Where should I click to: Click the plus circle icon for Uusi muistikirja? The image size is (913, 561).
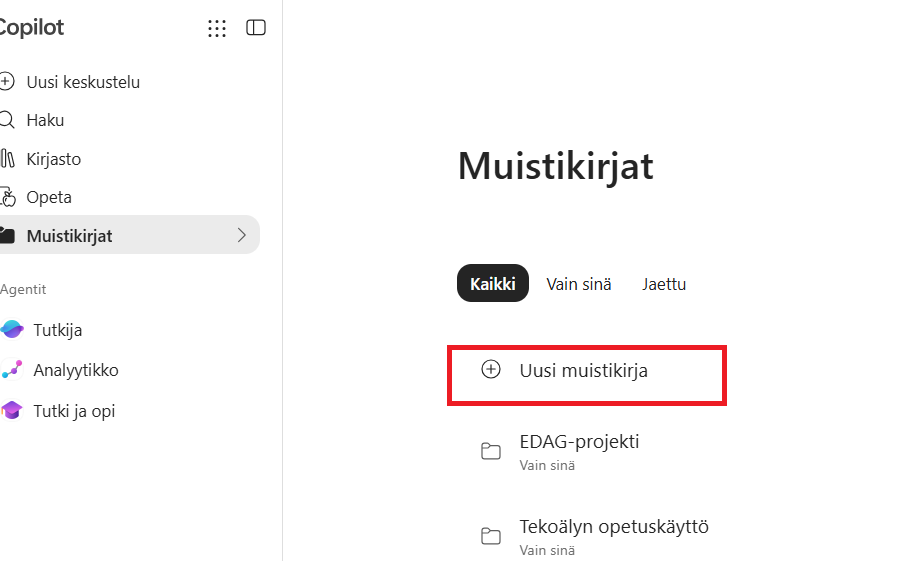pos(491,369)
